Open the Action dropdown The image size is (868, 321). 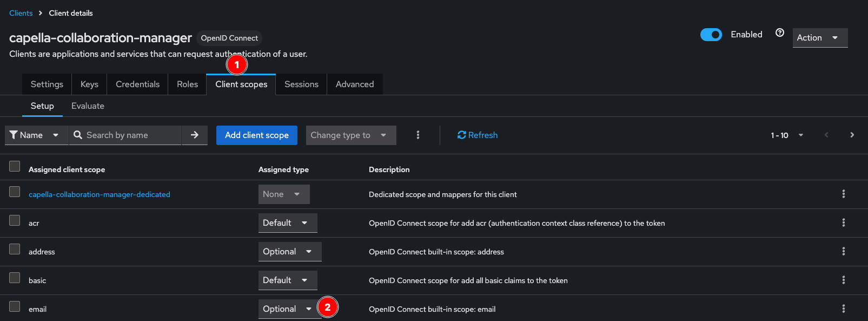tap(820, 38)
